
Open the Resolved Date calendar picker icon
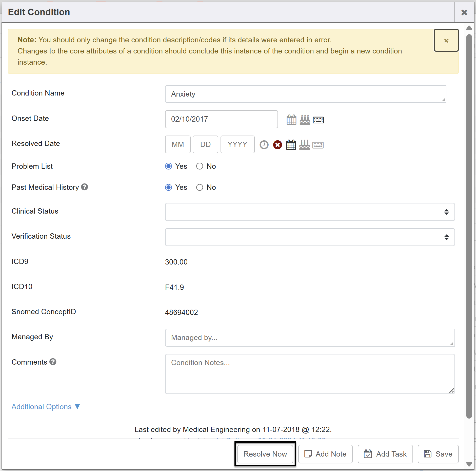pyautogui.click(x=291, y=145)
